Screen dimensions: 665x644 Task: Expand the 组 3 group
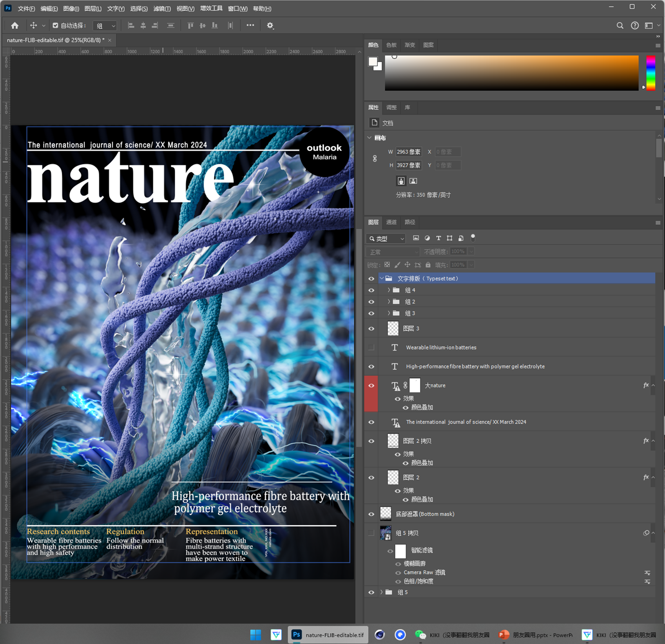tap(389, 313)
